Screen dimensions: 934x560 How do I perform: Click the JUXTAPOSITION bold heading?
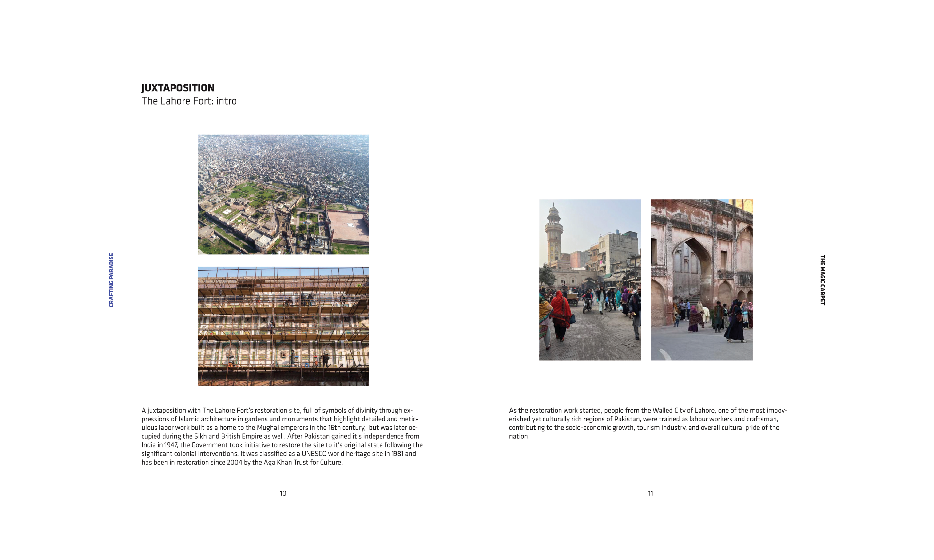pos(178,88)
